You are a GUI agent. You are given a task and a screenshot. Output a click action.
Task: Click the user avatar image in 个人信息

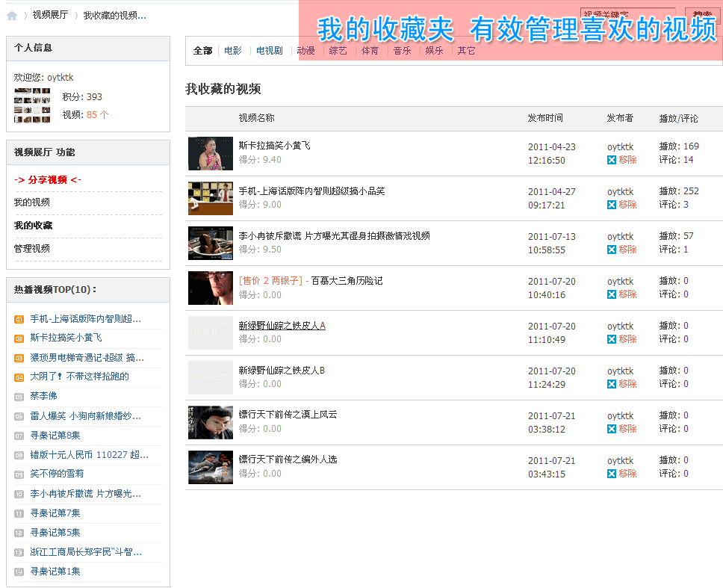[32, 105]
